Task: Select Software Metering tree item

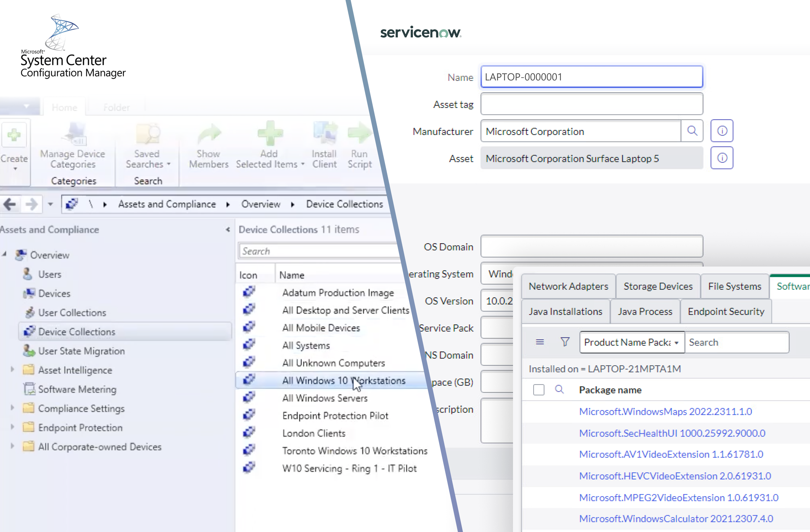Action: (x=70, y=389)
